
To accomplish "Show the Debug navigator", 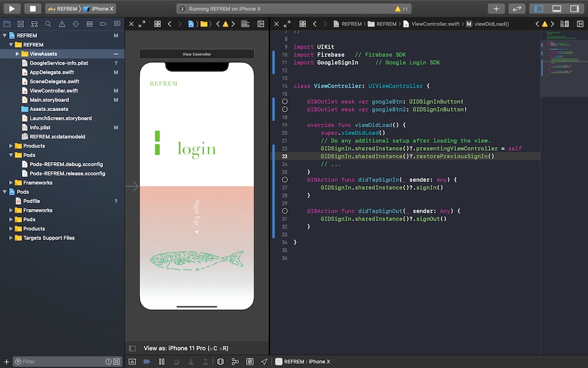I will click(89, 24).
